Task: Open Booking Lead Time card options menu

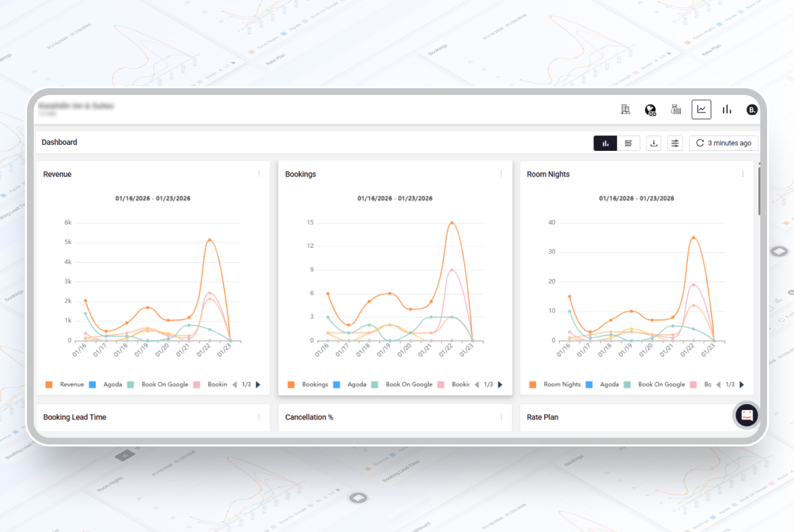Action: click(259, 417)
